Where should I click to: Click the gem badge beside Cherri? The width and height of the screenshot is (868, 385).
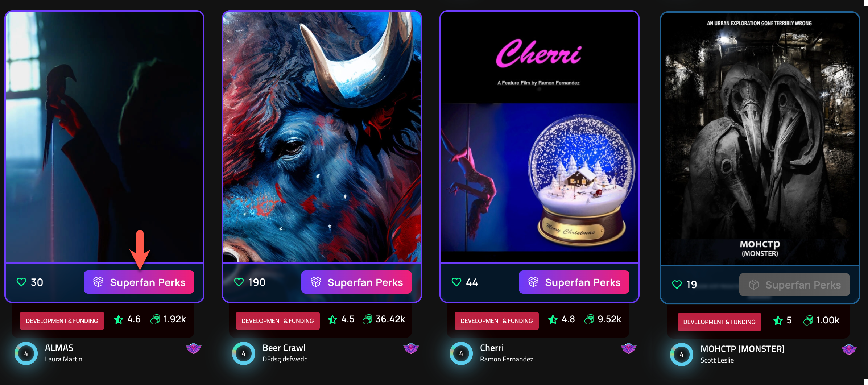point(629,348)
